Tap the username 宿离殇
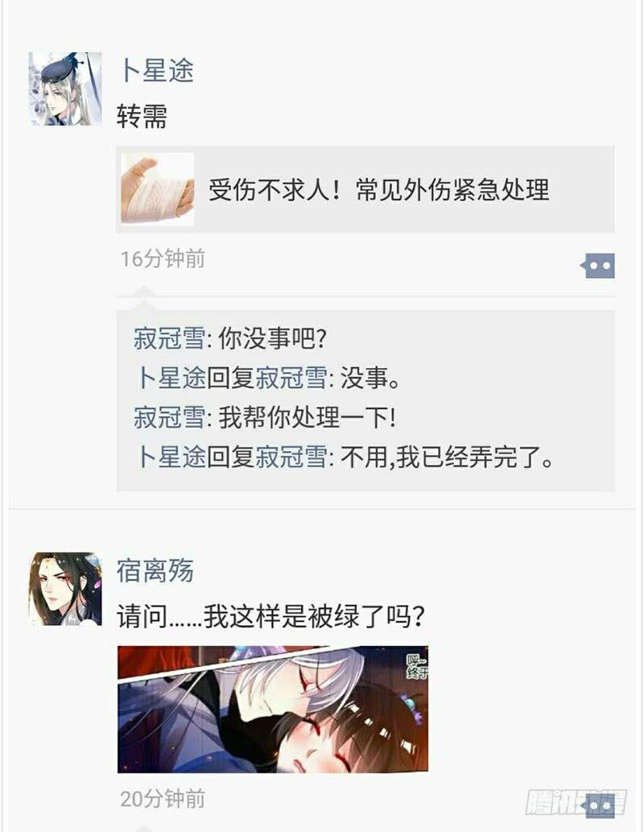 pyautogui.click(x=155, y=570)
